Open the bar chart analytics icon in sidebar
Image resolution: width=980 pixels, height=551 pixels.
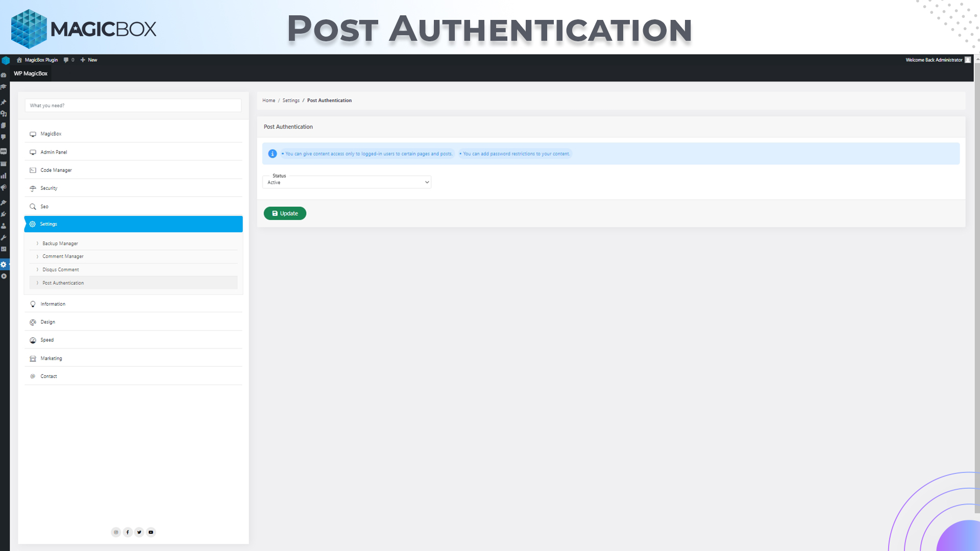click(4, 176)
